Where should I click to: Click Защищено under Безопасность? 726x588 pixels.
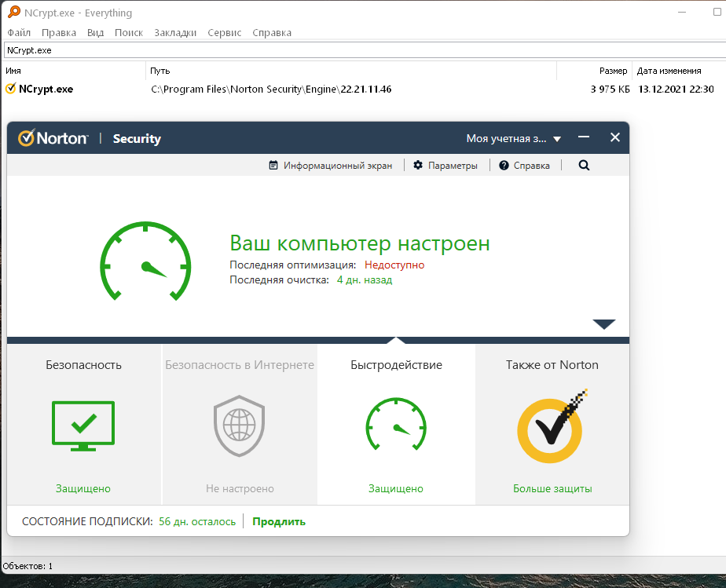(x=83, y=488)
